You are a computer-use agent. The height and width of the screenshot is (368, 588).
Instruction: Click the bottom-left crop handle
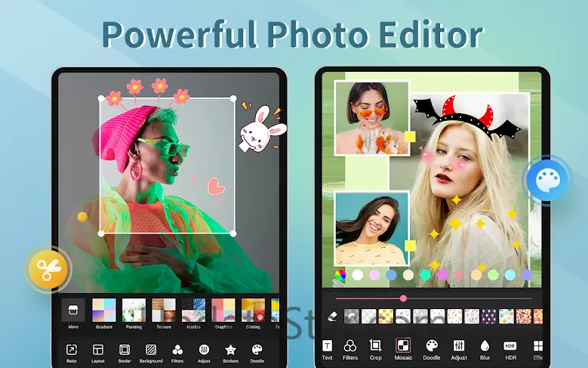point(101,233)
